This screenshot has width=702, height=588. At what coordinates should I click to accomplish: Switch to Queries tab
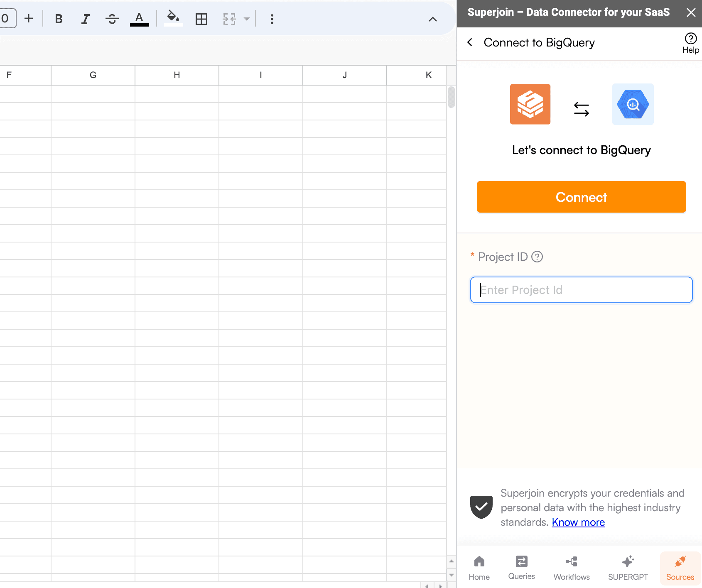click(521, 568)
